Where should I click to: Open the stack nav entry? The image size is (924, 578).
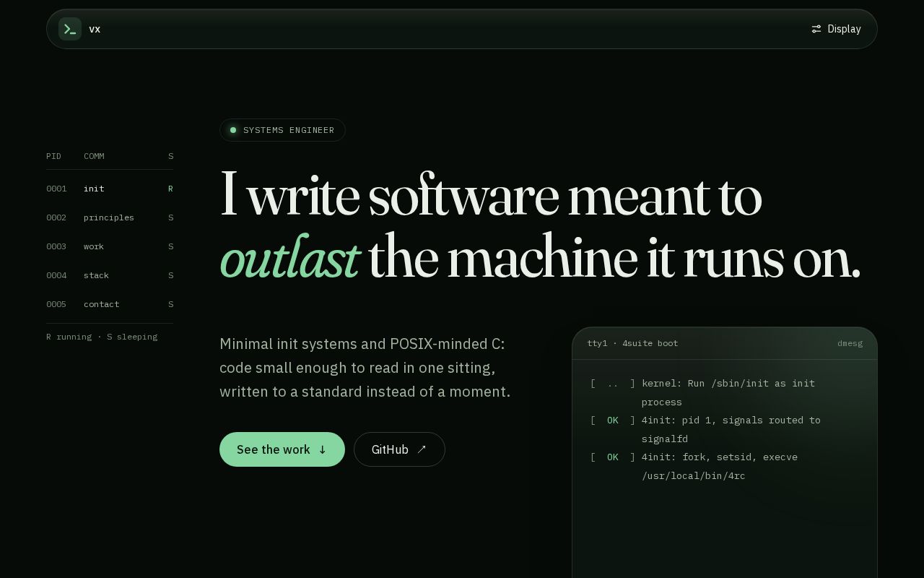(110, 275)
